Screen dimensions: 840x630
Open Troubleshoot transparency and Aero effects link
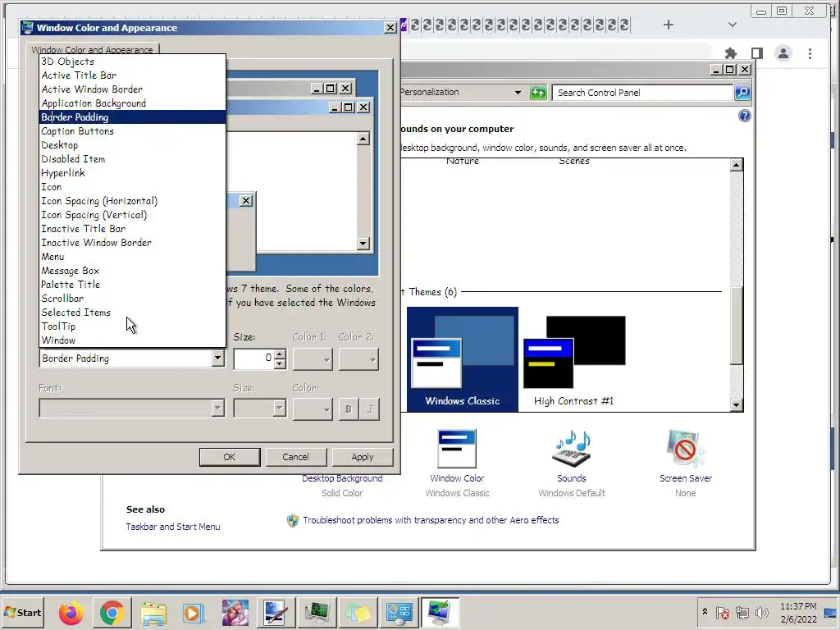pyautogui.click(x=431, y=520)
